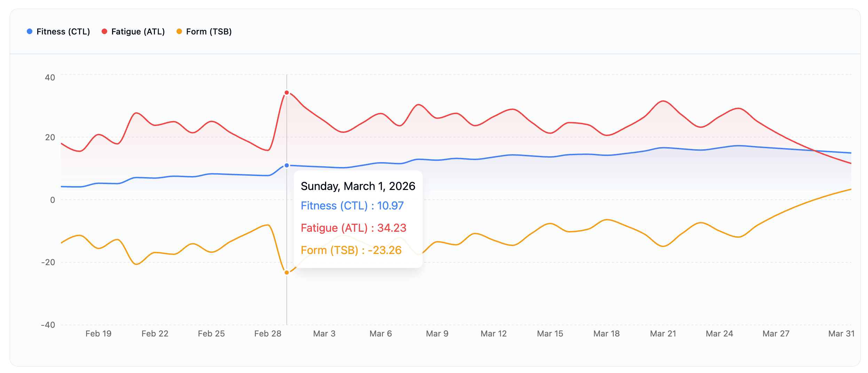Viewport: 868px width, 373px height.
Task: Click the Sunday, March 1, 2026 tooltip title
Action: 358,186
